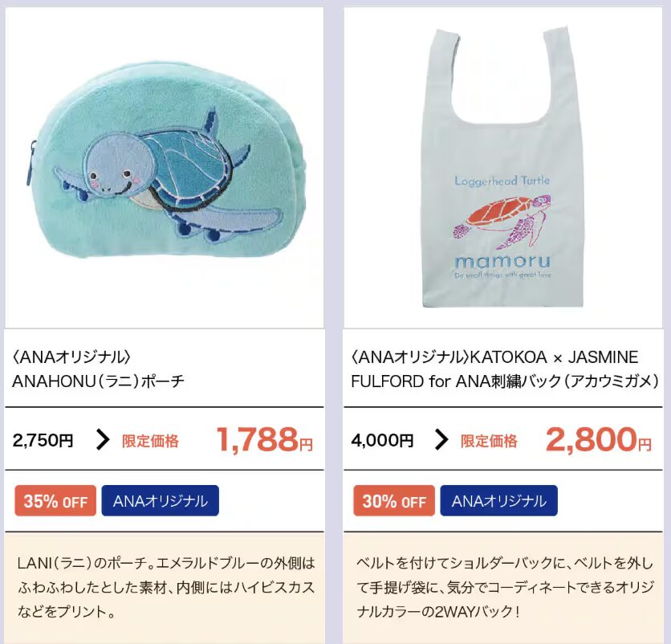Click the 1,788円 limited price

tap(264, 440)
